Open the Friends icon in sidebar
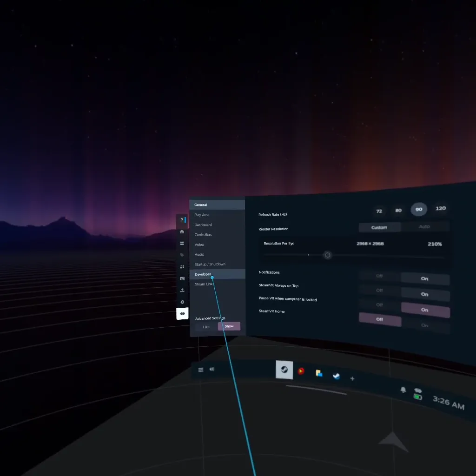The height and width of the screenshot is (476, 476). (x=182, y=267)
